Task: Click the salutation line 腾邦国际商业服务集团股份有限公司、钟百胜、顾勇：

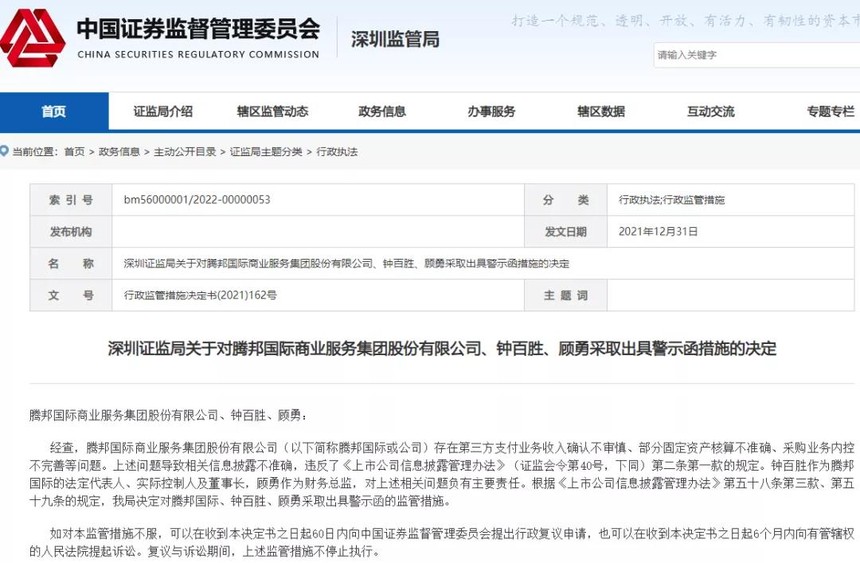Action: tap(168, 415)
